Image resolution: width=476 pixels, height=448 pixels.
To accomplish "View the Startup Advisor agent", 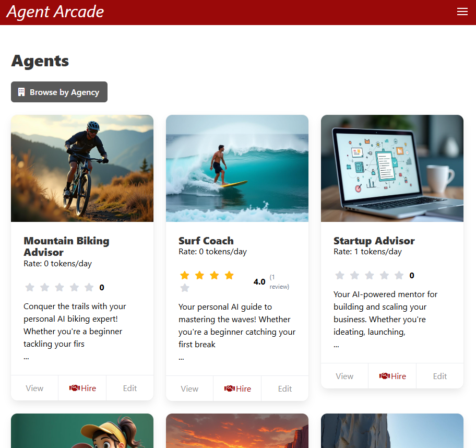I will coord(344,376).
